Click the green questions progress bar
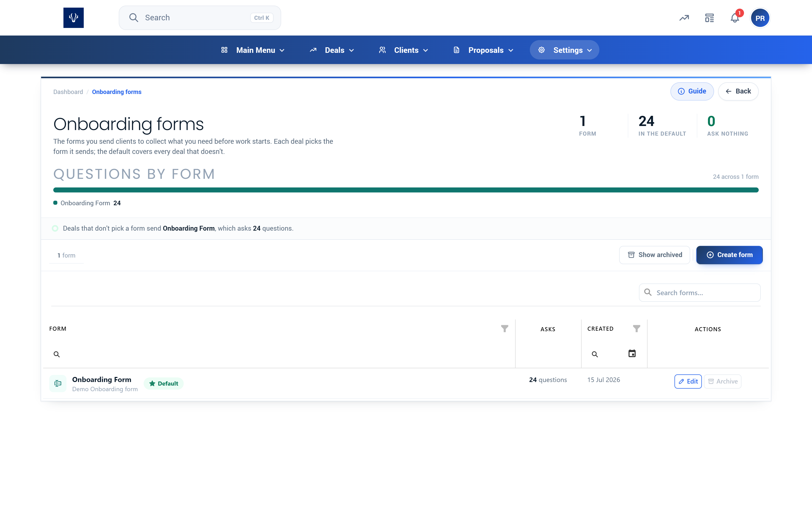This screenshot has width=812, height=508. pyautogui.click(x=406, y=190)
